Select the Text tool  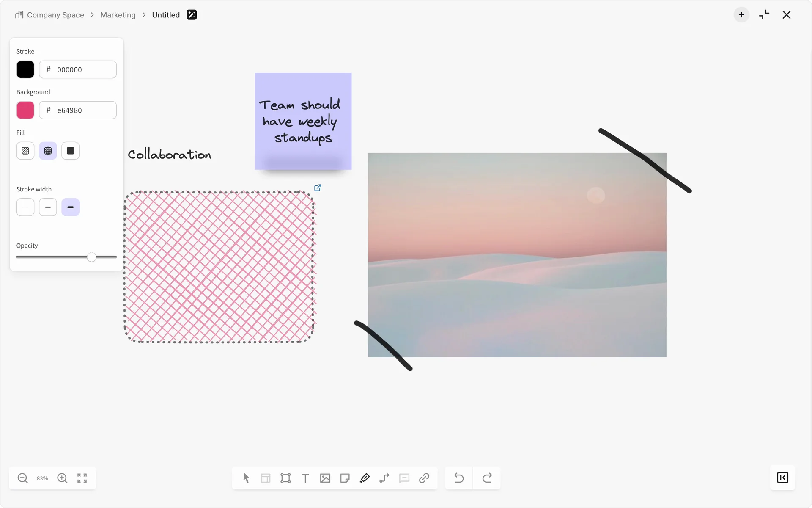coord(305,478)
